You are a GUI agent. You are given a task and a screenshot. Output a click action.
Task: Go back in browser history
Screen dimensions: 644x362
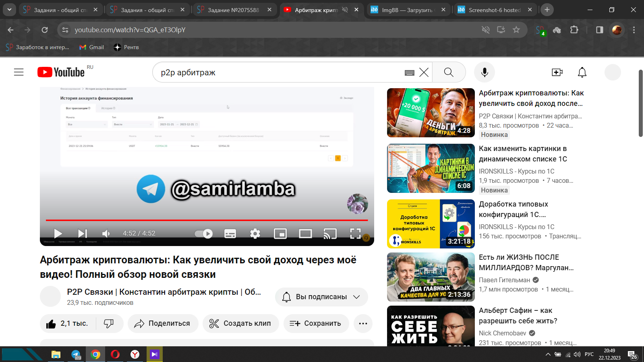point(10,30)
